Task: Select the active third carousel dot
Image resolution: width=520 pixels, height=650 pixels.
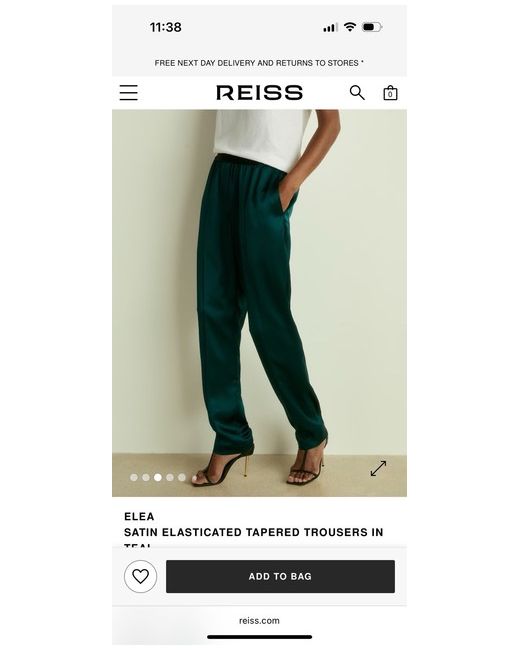Action: point(158,478)
